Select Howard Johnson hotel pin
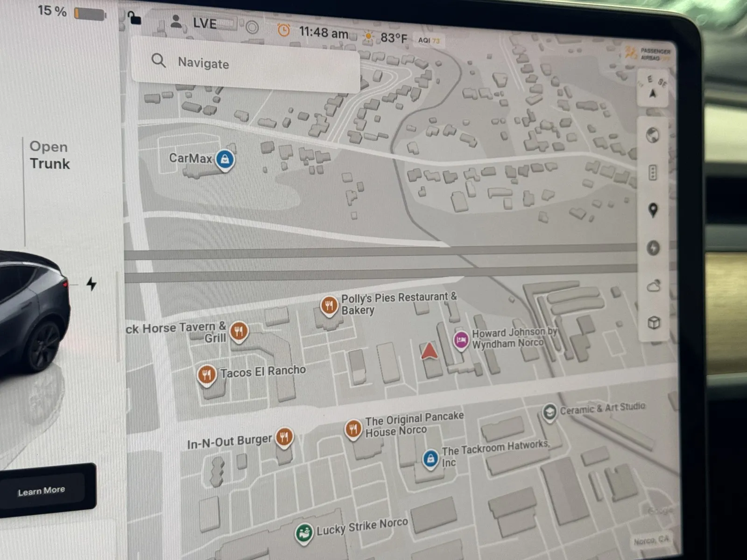Screen dimensions: 747x560 point(461,341)
